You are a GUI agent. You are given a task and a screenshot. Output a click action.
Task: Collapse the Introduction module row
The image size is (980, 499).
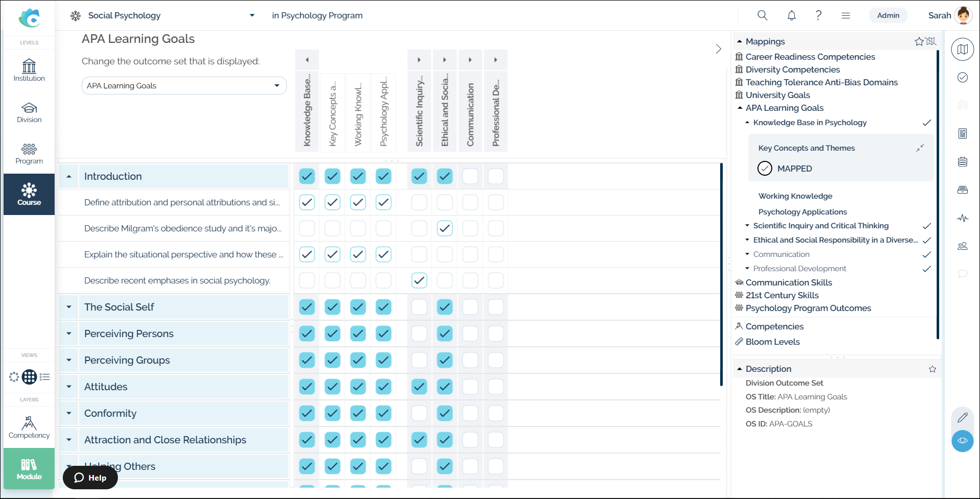(x=69, y=177)
